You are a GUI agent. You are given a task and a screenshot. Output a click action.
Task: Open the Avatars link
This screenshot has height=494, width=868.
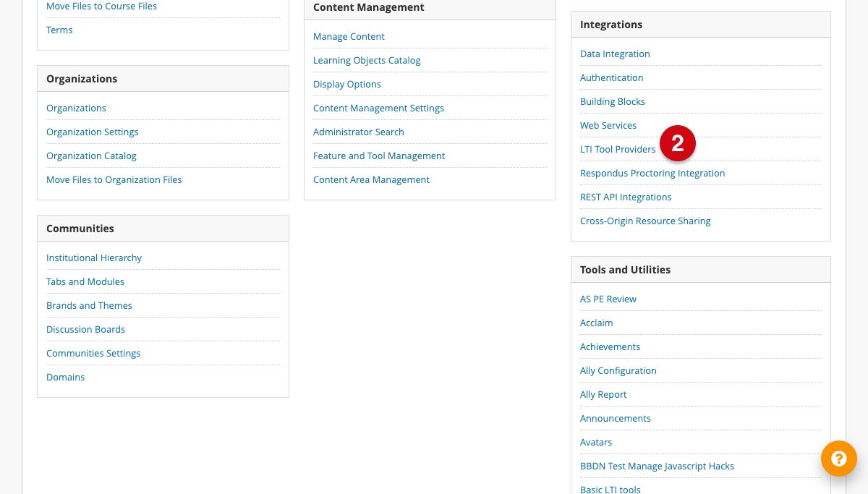coord(596,442)
